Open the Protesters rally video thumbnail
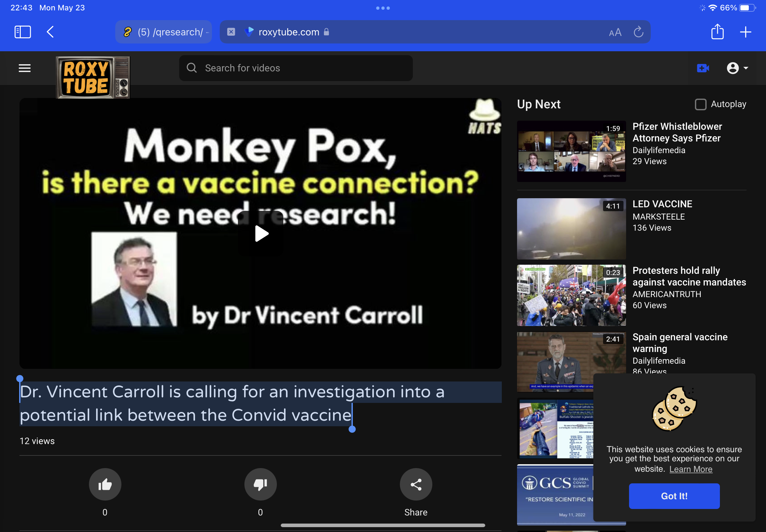Image resolution: width=766 pixels, height=532 pixels. [x=571, y=295]
